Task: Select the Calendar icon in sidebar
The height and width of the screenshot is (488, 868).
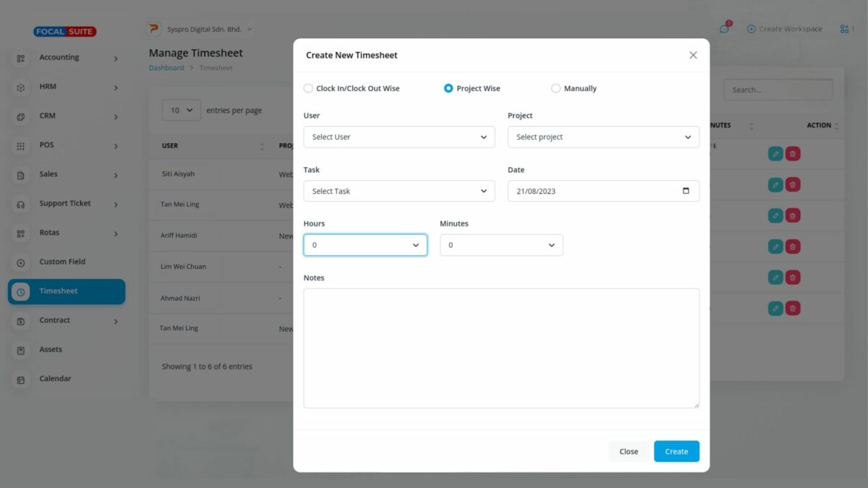Action: 20,378
